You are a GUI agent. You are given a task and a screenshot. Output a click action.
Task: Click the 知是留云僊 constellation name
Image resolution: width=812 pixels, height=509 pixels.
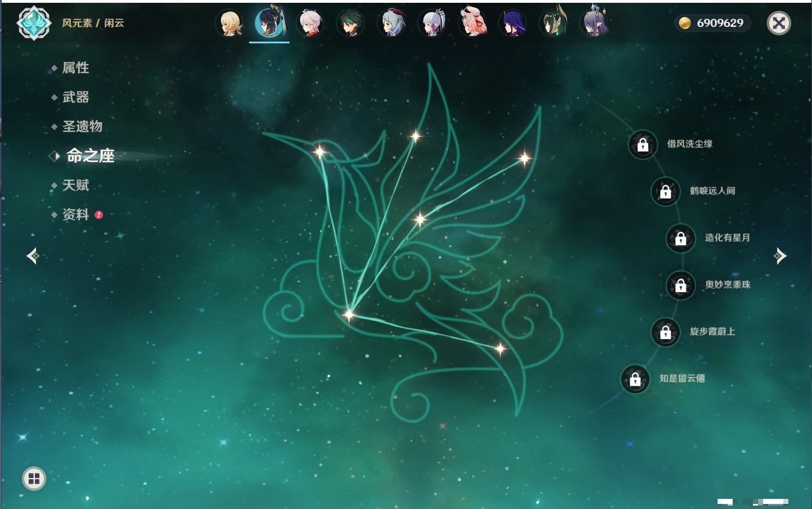point(682,378)
